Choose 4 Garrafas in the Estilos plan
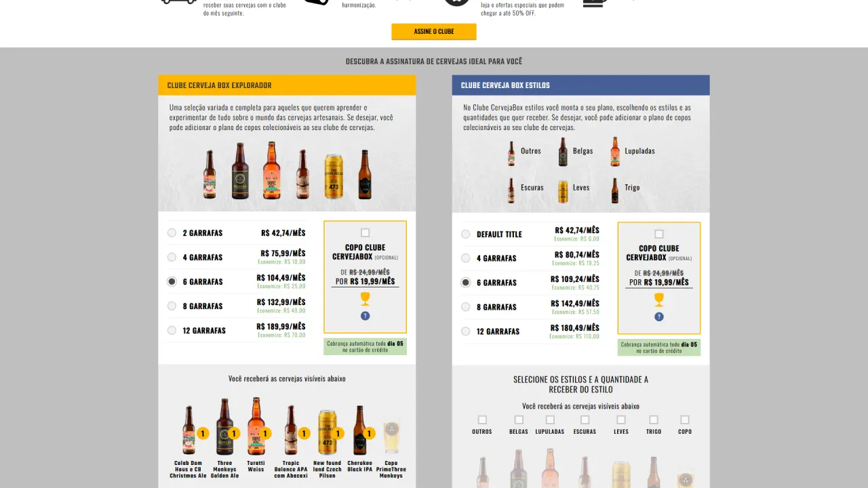This screenshot has height=488, width=868. click(465, 258)
